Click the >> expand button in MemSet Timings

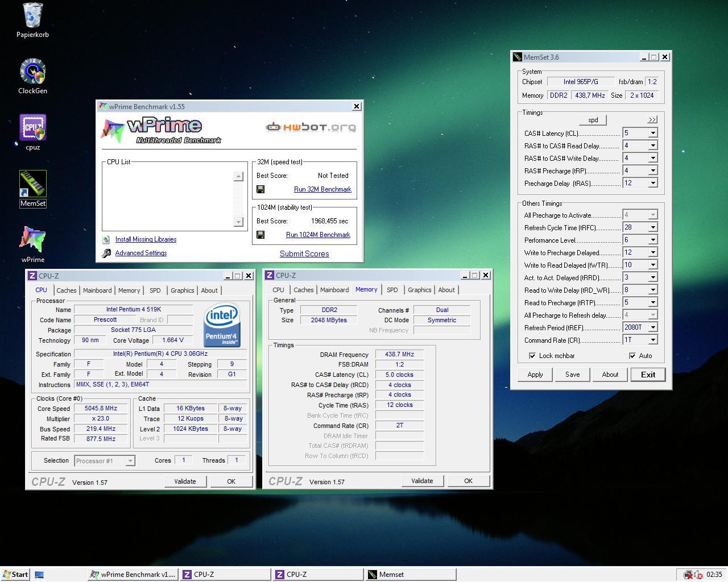[652, 119]
